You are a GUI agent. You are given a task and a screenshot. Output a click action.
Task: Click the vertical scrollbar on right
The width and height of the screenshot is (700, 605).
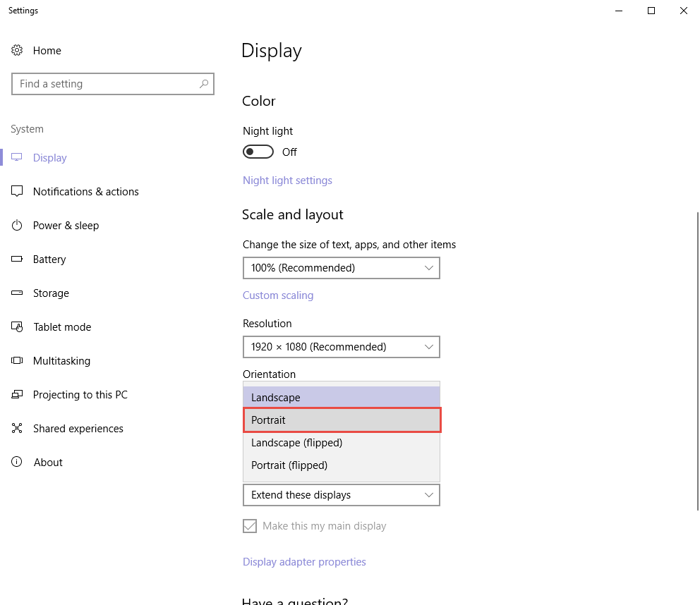698,362
